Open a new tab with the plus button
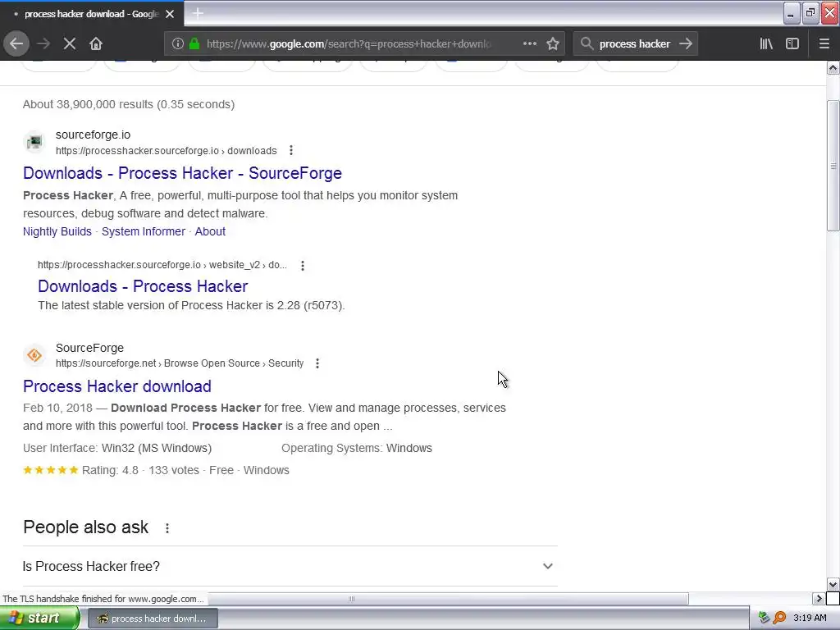840x630 pixels. click(198, 13)
